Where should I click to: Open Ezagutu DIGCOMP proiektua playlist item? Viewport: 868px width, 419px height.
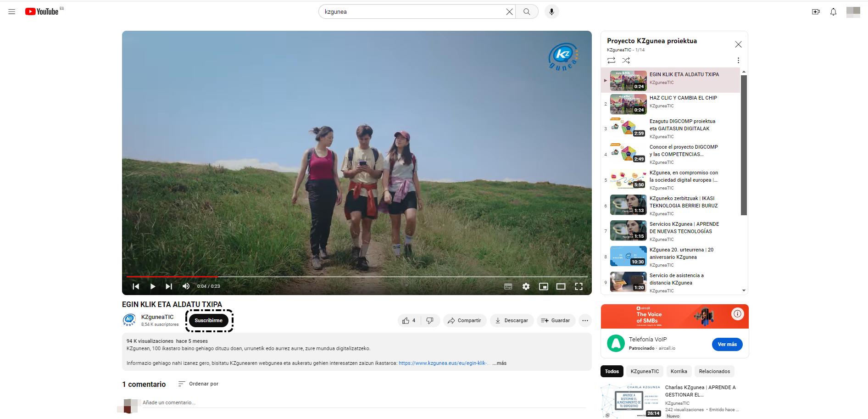pos(670,128)
